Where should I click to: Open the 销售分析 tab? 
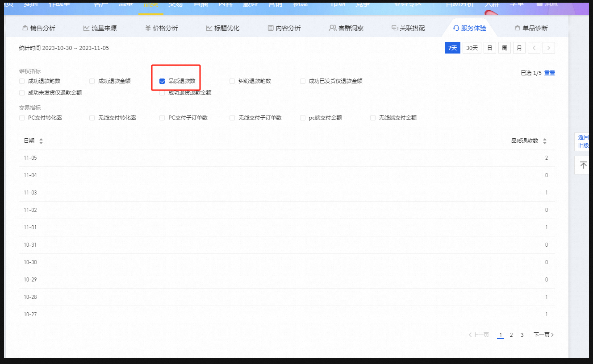coord(39,28)
